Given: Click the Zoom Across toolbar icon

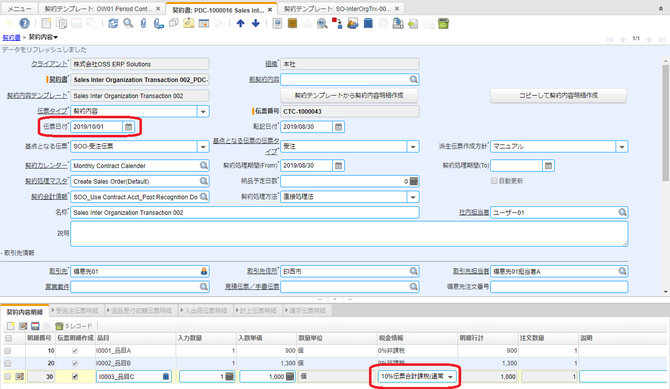Looking at the screenshot, I should pos(322,24).
